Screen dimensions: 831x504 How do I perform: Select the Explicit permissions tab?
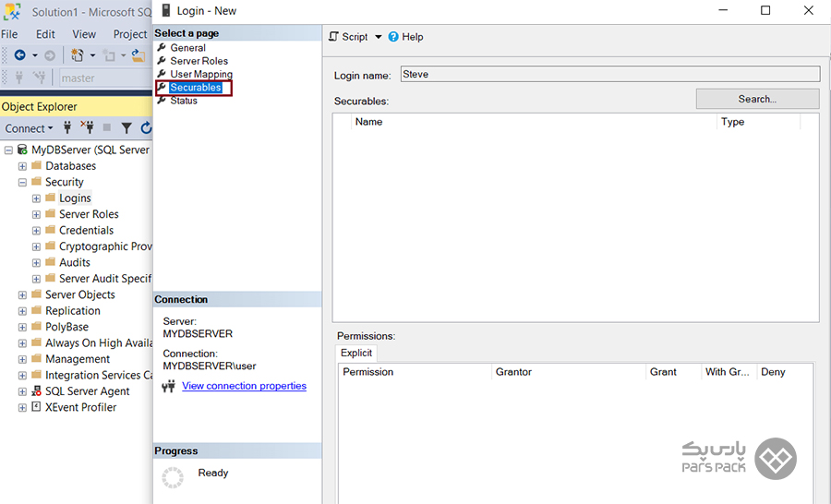coord(356,353)
